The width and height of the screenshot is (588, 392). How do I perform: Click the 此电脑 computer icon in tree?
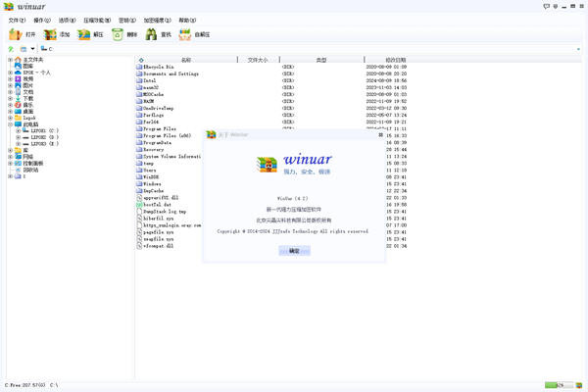pos(18,124)
